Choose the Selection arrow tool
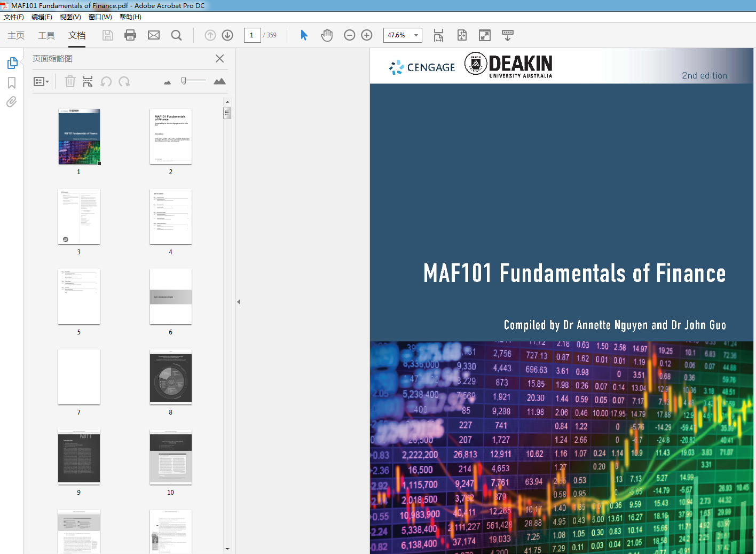 (304, 35)
